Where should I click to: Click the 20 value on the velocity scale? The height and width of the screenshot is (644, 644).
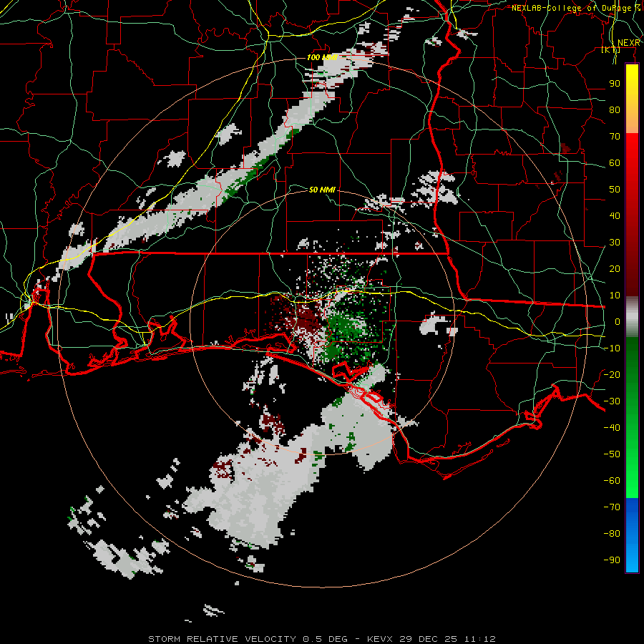coord(615,268)
